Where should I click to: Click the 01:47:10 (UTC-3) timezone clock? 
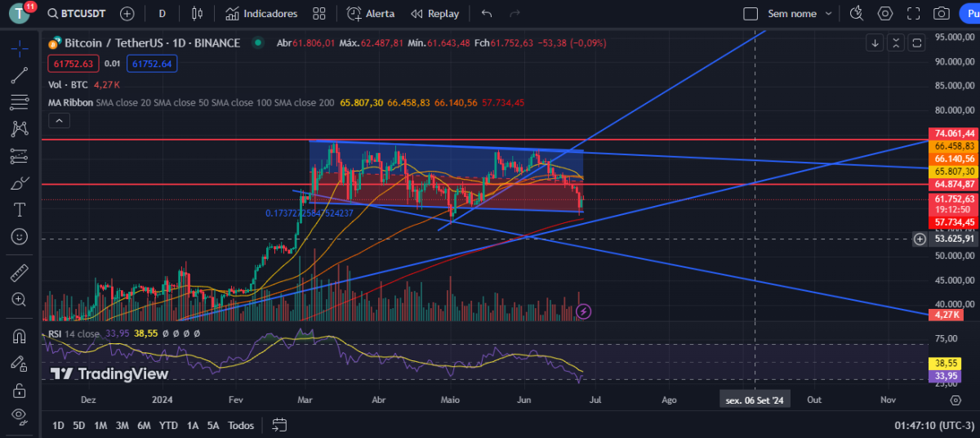pyautogui.click(x=933, y=426)
